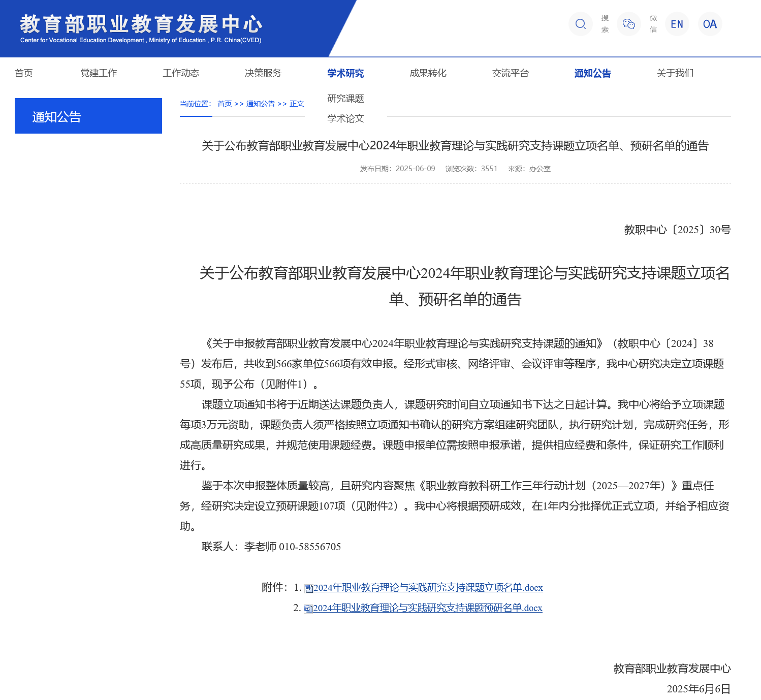The image size is (761, 700).
Task: Click docx icon beside 立项名单 attachment
Action: (308, 588)
